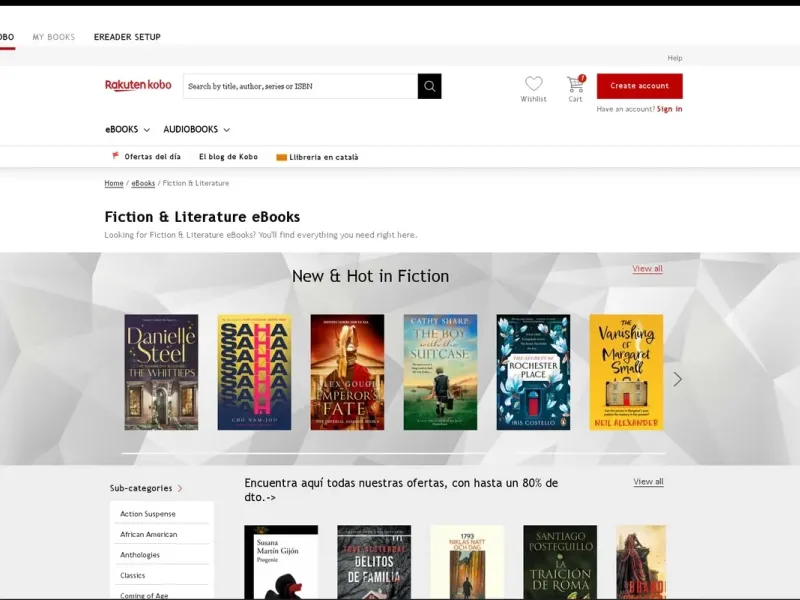The width and height of the screenshot is (800, 600).
Task: Advance the New & Hot carousel arrow
Action: (677, 379)
